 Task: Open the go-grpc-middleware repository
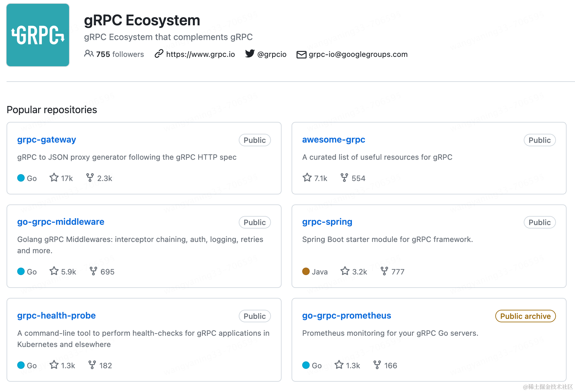click(x=61, y=222)
